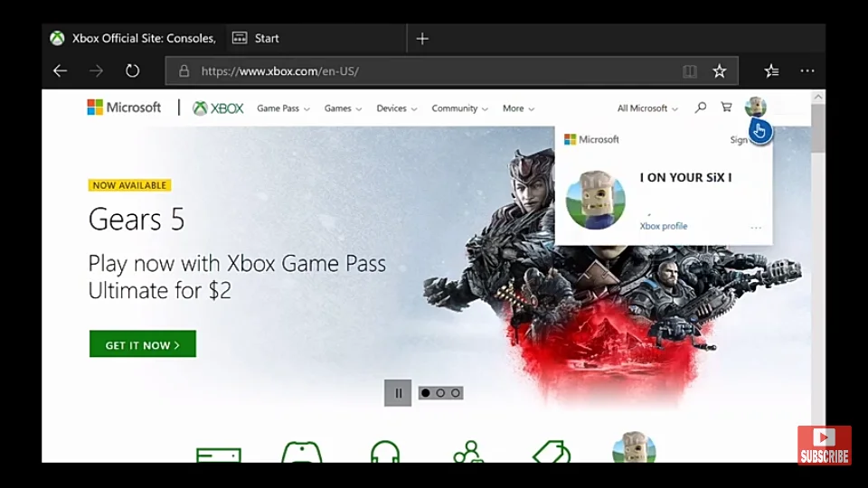Open browser settings and more menu
This screenshot has width=868, height=488.
[807, 70]
